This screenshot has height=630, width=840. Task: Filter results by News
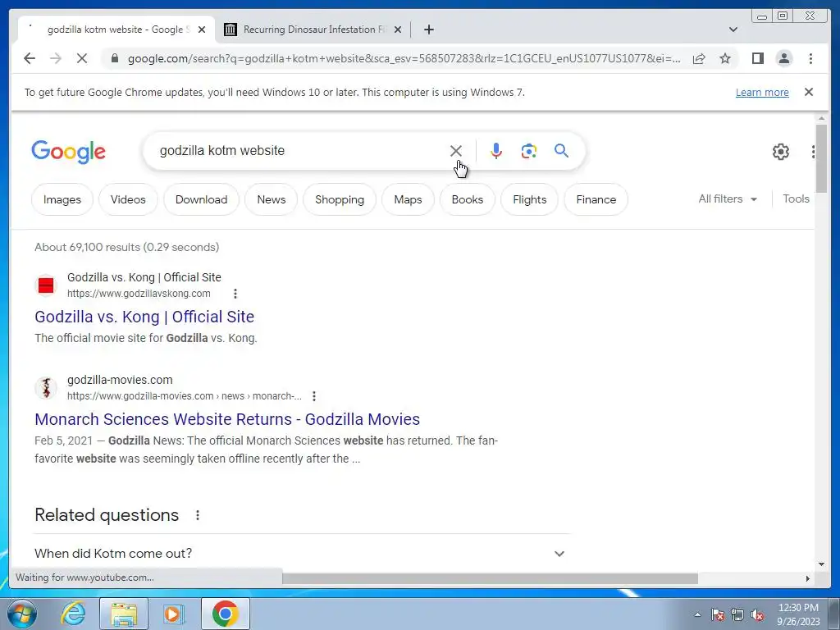271,199
